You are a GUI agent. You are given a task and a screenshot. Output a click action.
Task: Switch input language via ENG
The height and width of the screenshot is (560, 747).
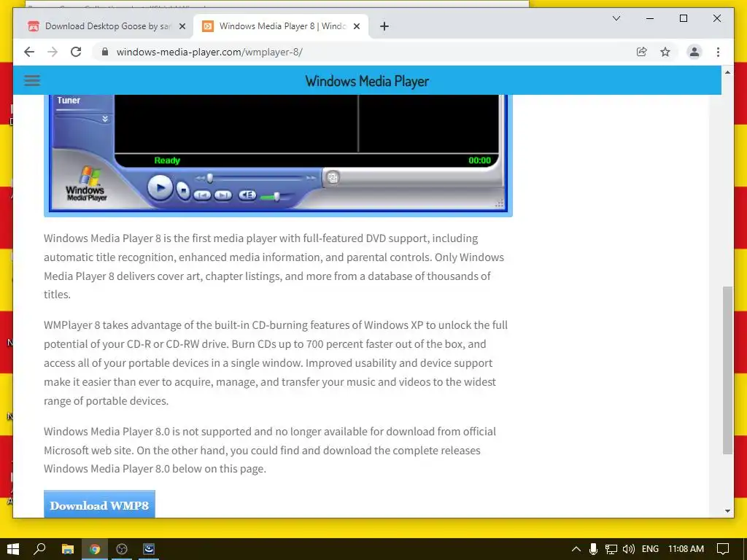click(x=650, y=549)
